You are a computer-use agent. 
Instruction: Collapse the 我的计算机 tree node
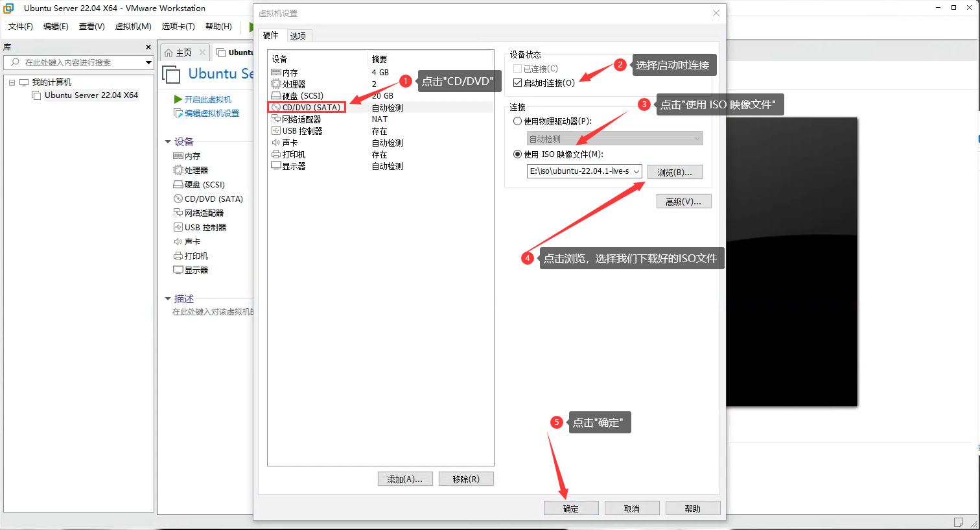[12, 82]
